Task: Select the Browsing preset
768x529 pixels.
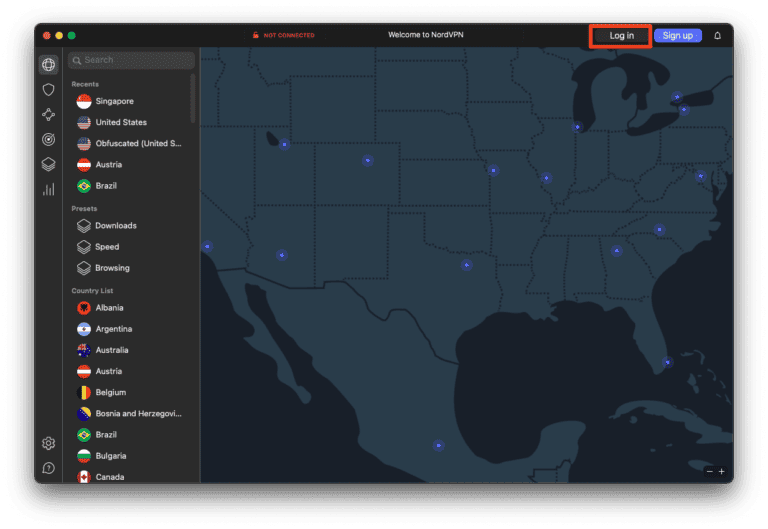Action: click(x=111, y=268)
